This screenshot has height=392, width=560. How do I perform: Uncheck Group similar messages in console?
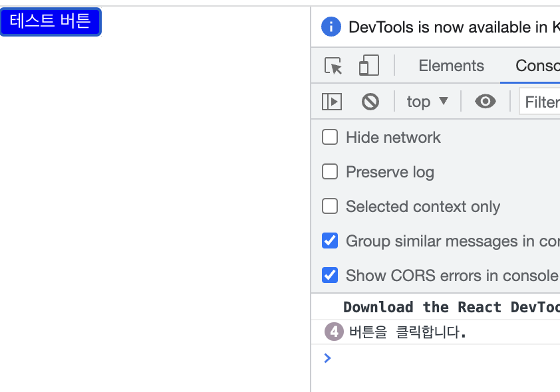click(330, 241)
